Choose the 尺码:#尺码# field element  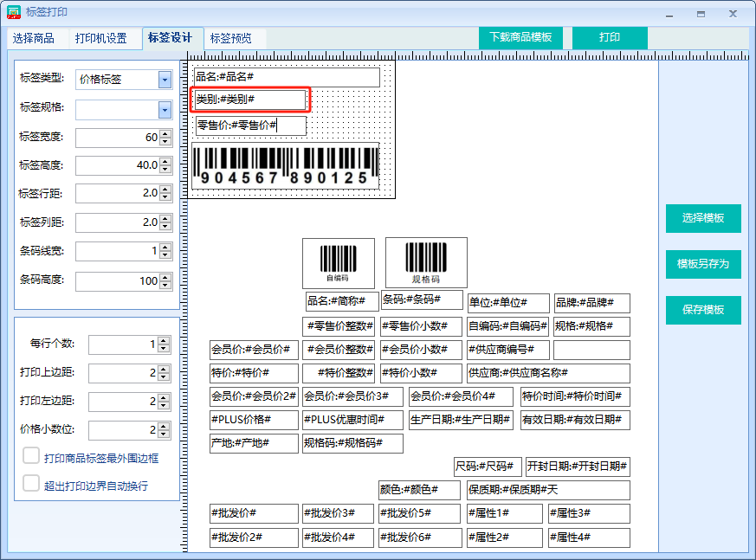(488, 467)
